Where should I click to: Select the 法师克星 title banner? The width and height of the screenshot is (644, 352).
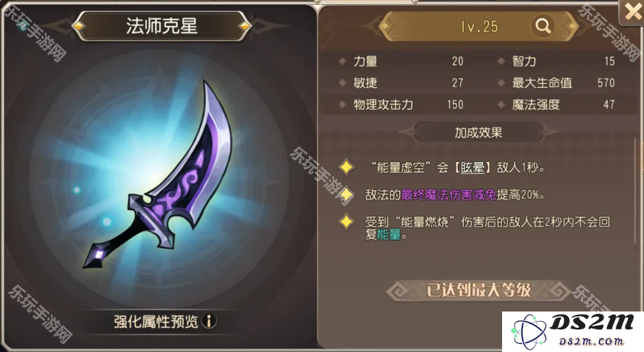[162, 26]
